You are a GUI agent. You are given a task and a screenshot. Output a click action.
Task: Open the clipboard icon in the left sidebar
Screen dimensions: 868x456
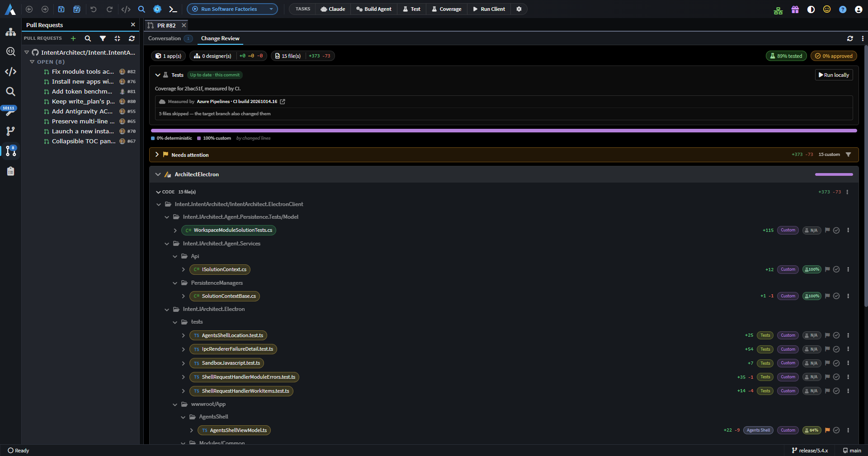point(11,171)
